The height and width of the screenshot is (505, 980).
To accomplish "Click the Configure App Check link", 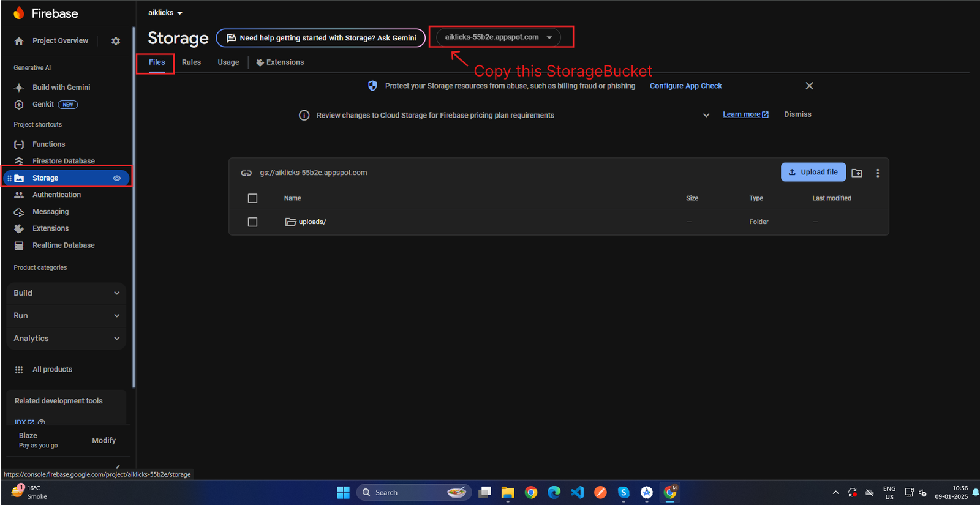I will [685, 86].
